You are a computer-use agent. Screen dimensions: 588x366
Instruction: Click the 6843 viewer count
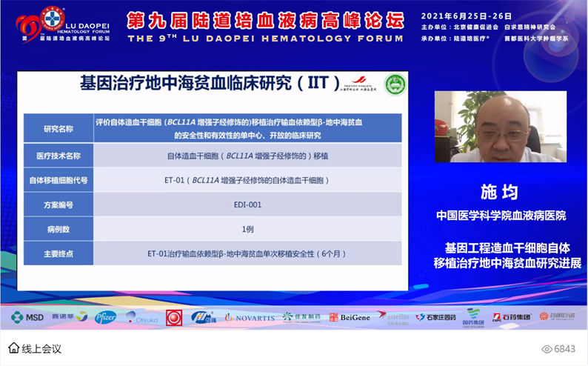(x=564, y=349)
